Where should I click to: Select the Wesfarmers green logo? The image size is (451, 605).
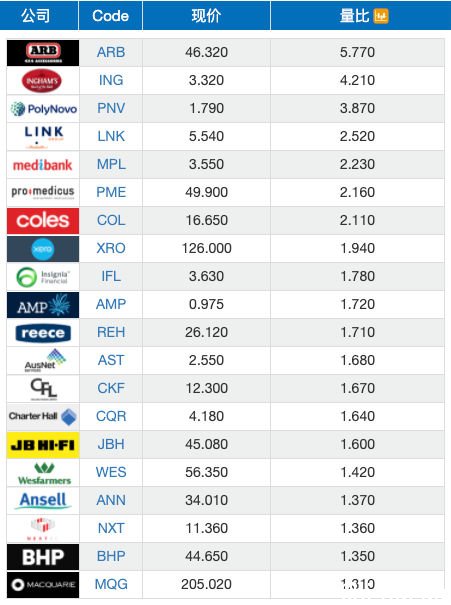click(x=44, y=473)
